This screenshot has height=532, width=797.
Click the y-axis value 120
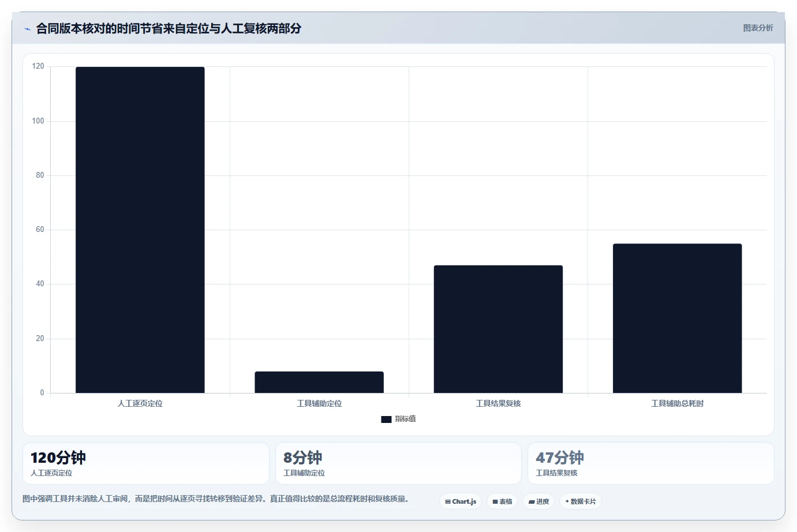pos(38,66)
